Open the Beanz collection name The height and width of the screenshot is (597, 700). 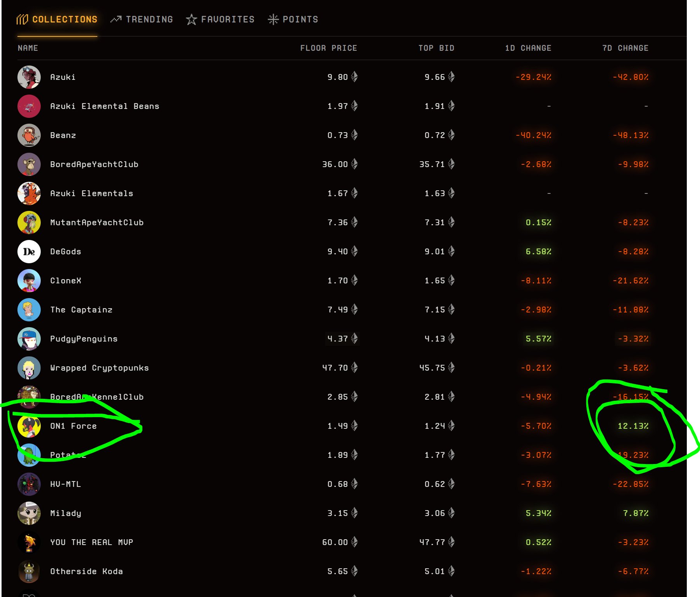pyautogui.click(x=63, y=135)
